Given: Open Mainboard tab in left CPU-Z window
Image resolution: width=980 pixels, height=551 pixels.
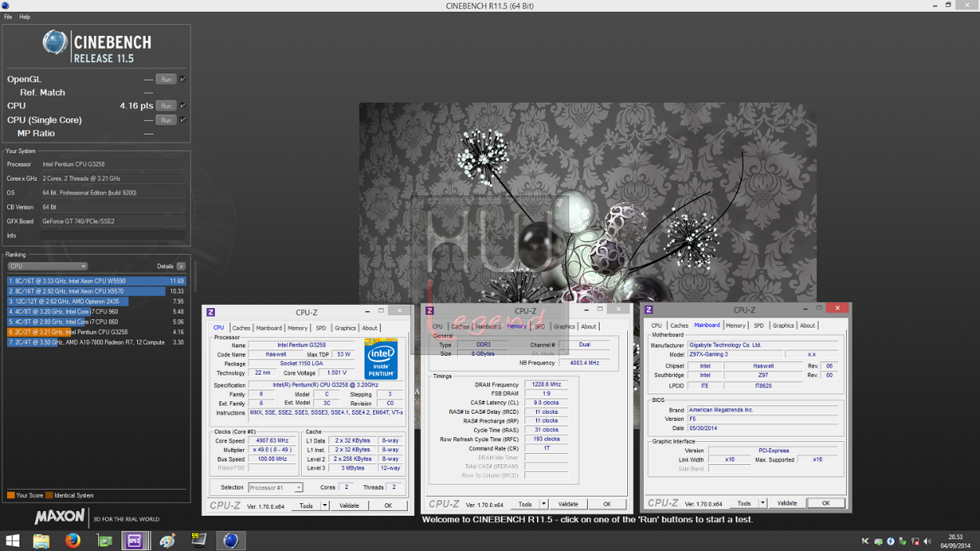Looking at the screenshot, I should tap(269, 328).
